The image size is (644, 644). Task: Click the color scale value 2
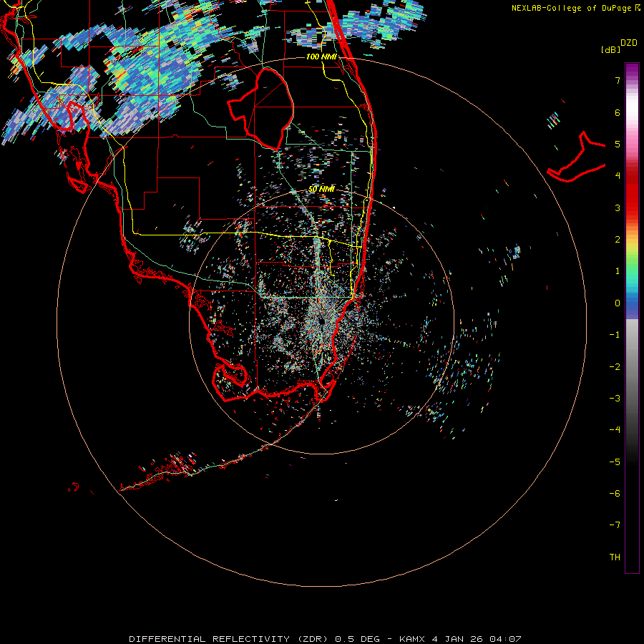pos(618,240)
